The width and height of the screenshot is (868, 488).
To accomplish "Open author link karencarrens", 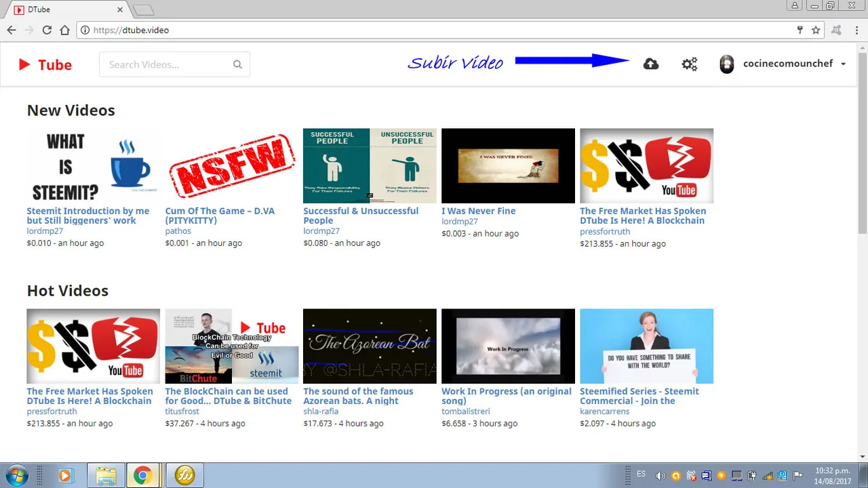I will click(x=605, y=411).
